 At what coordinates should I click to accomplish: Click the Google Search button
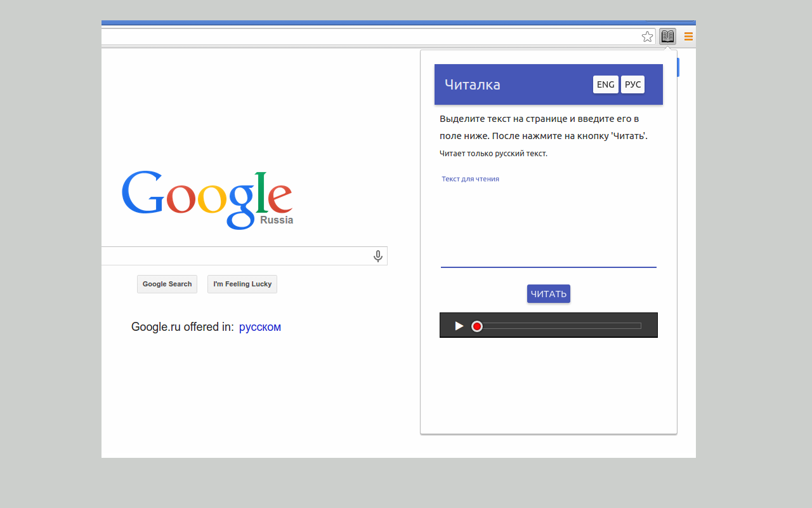coord(167,284)
